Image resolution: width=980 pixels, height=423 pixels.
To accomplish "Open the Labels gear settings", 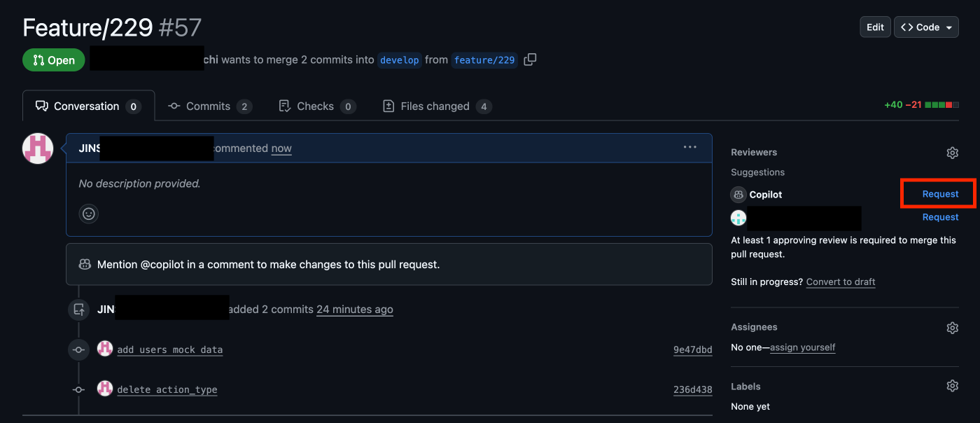I will point(952,386).
